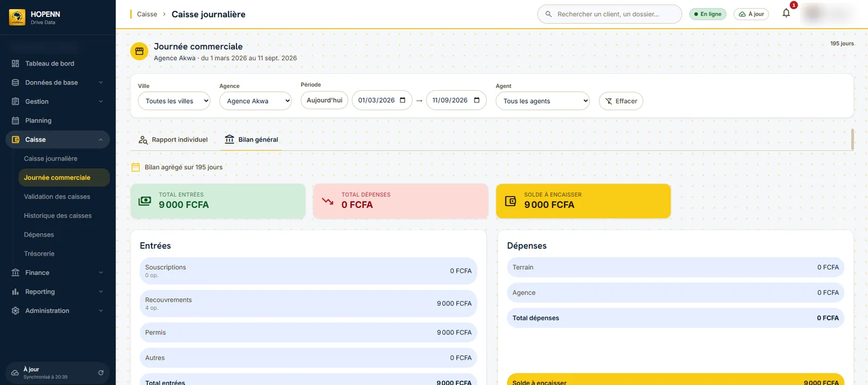Click the Planning calendar icon
Image resolution: width=868 pixels, height=385 pixels.
(15, 121)
